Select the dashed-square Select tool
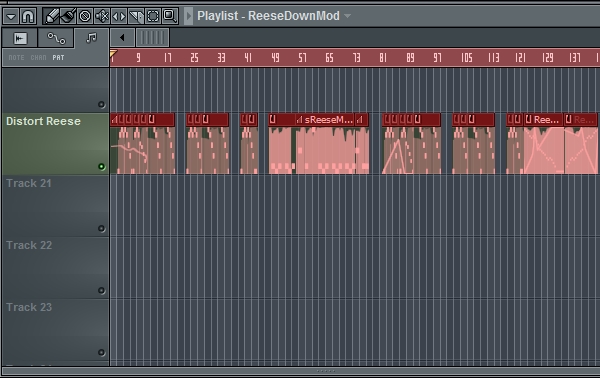600x378 pixels. [153, 16]
